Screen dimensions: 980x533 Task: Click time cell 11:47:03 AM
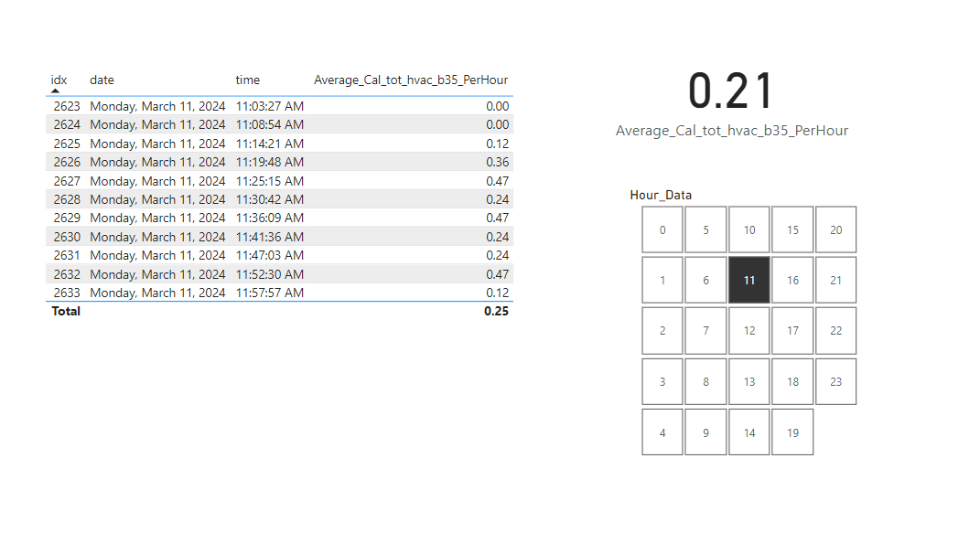tap(269, 255)
